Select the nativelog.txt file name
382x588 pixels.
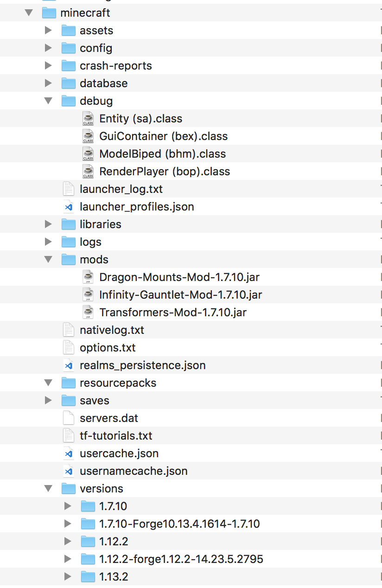click(112, 330)
